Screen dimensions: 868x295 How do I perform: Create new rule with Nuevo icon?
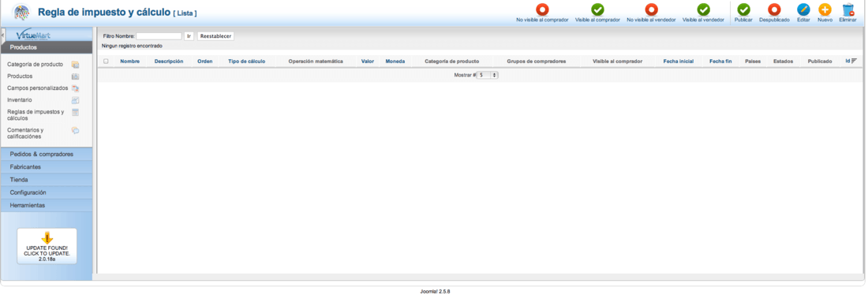point(825,9)
